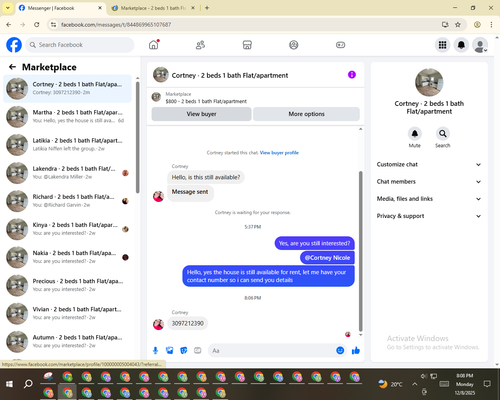Open the Friends icon in top navigation
Viewport: 500px width, 400px height.
[x=200, y=45]
